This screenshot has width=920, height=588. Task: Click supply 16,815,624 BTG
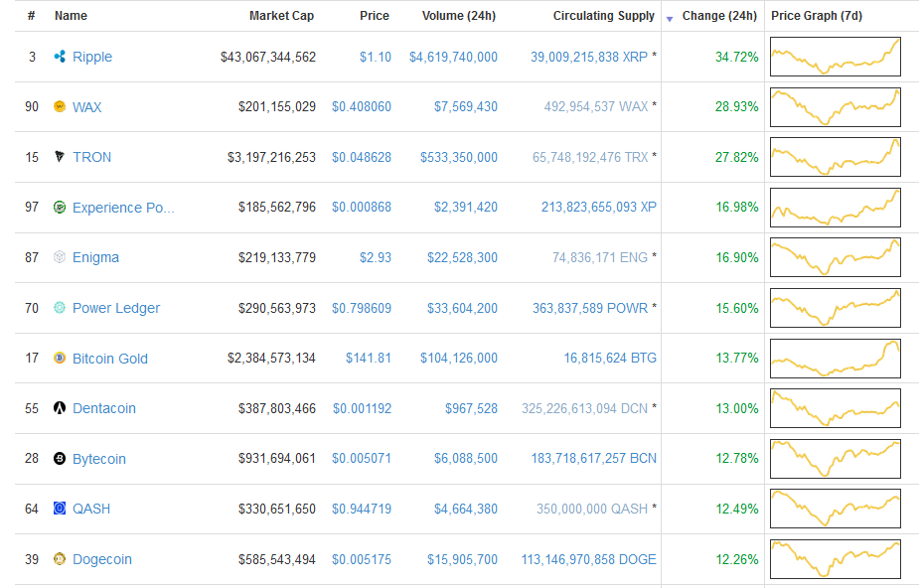click(x=610, y=358)
